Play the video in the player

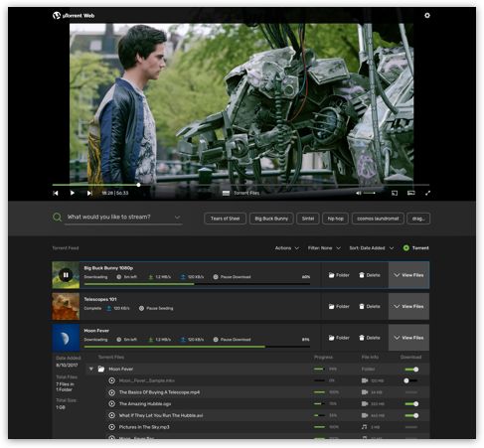point(73,193)
